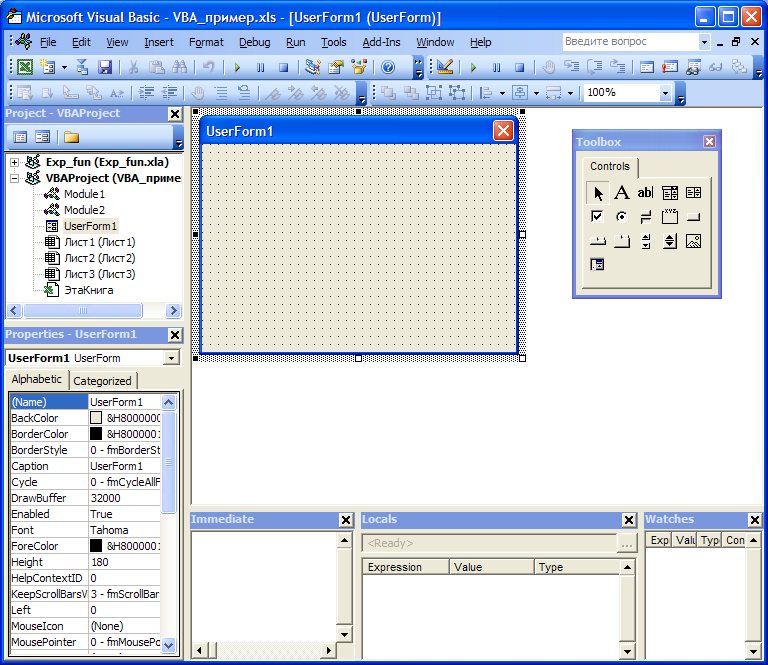Open the Введите вопрос help box dropdown arrow

pyautogui.click(x=704, y=42)
